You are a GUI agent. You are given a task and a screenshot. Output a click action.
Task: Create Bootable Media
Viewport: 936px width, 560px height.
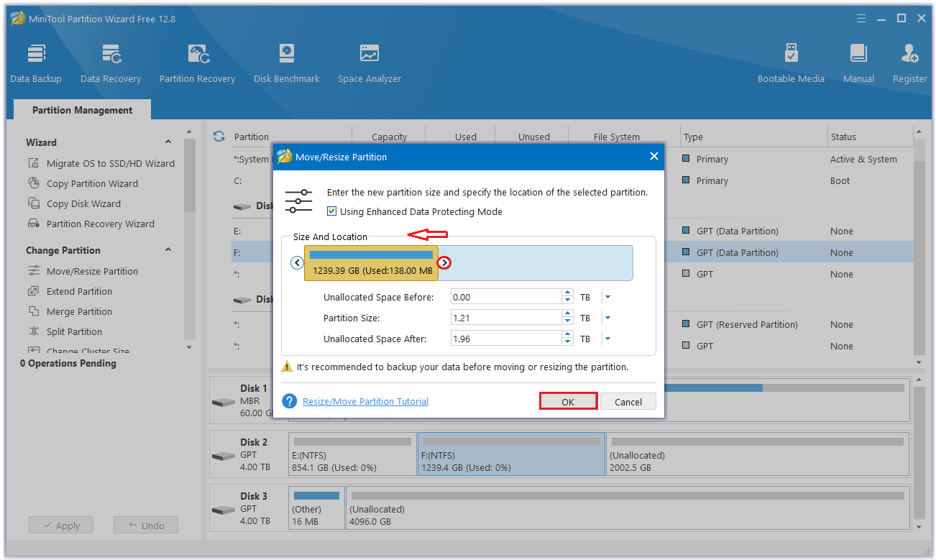tap(791, 63)
